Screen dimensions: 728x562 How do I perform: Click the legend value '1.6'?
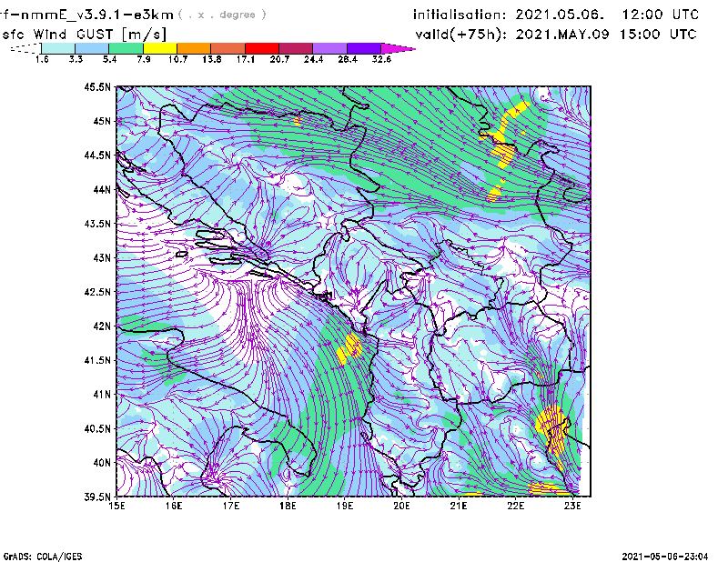coord(42,59)
